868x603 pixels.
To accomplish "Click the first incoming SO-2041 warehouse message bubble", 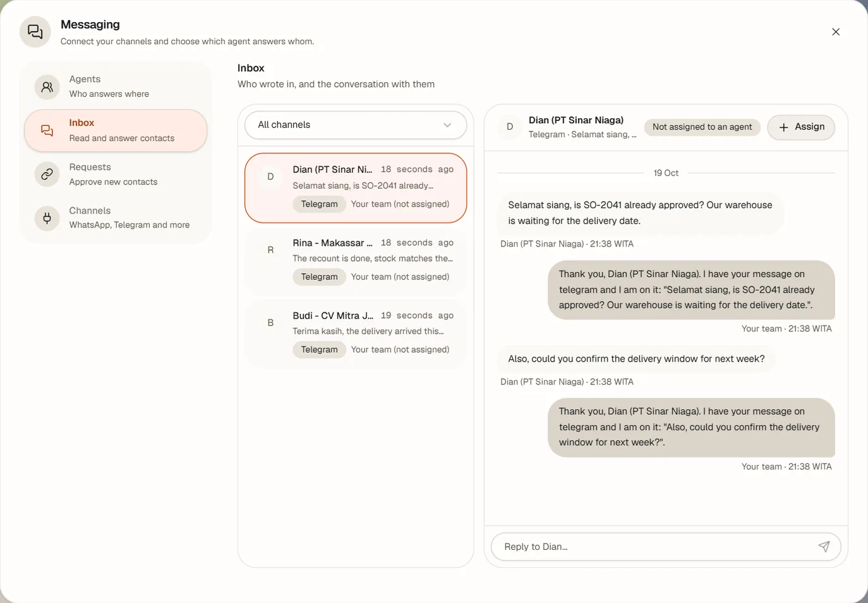I will click(641, 213).
